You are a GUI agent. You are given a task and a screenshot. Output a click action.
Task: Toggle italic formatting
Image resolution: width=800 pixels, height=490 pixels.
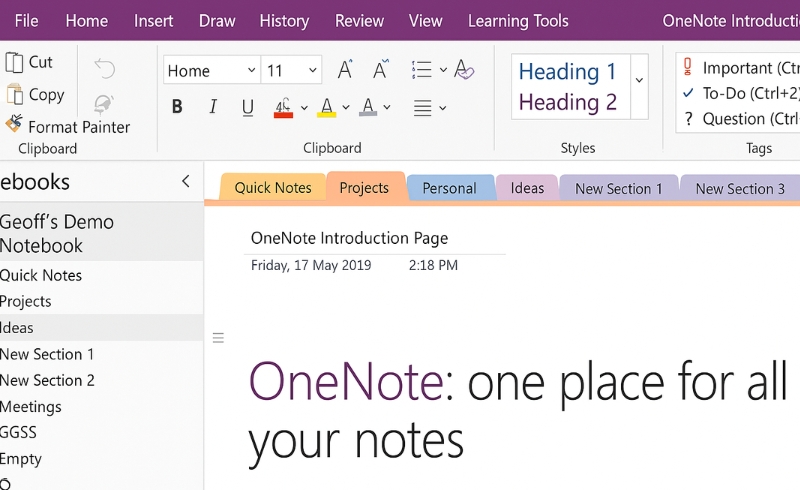[213, 107]
